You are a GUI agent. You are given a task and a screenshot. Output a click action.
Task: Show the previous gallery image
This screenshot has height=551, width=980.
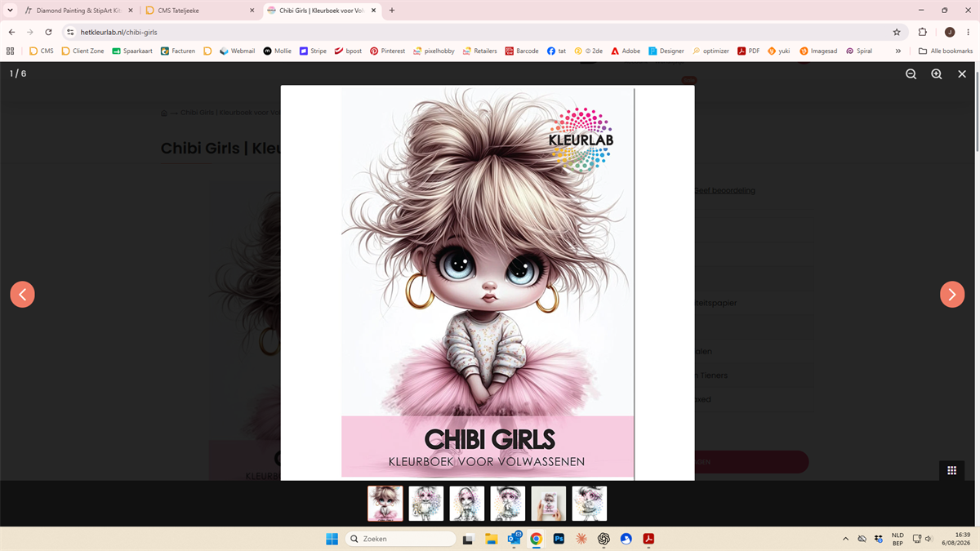coord(22,295)
